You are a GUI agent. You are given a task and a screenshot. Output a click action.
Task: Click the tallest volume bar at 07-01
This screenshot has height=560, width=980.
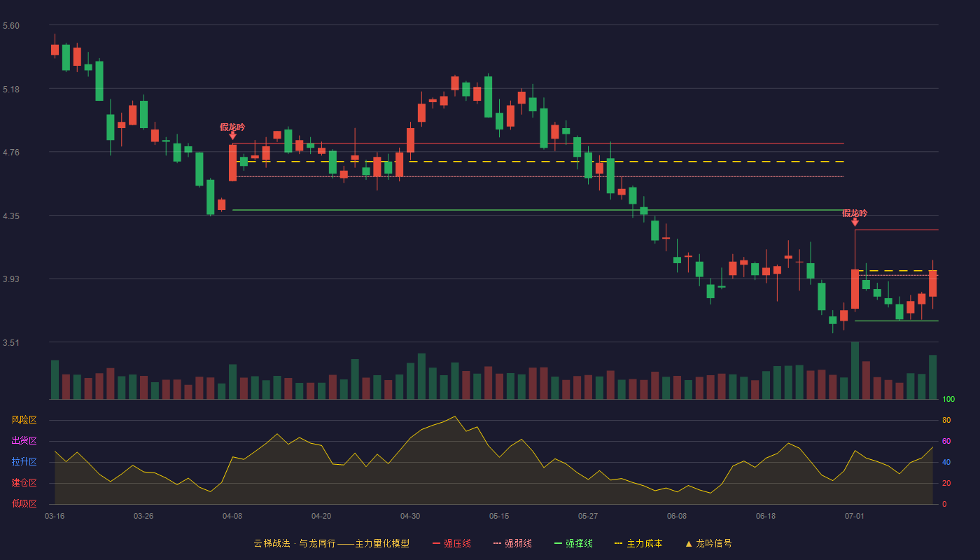click(855, 370)
